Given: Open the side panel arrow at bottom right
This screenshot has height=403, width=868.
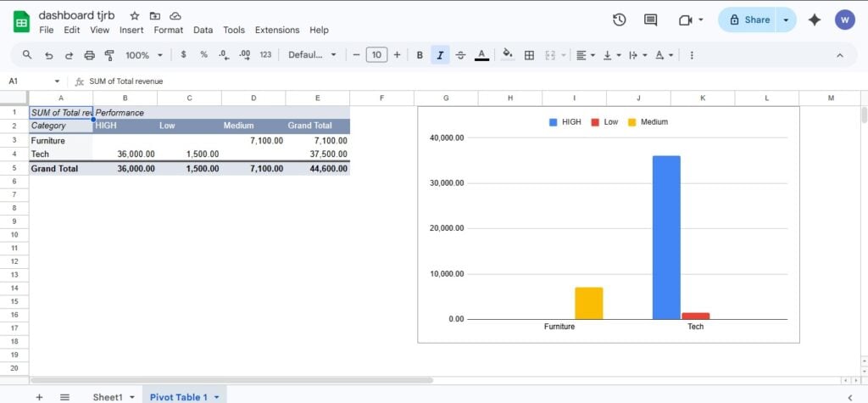Looking at the screenshot, I should [x=852, y=397].
